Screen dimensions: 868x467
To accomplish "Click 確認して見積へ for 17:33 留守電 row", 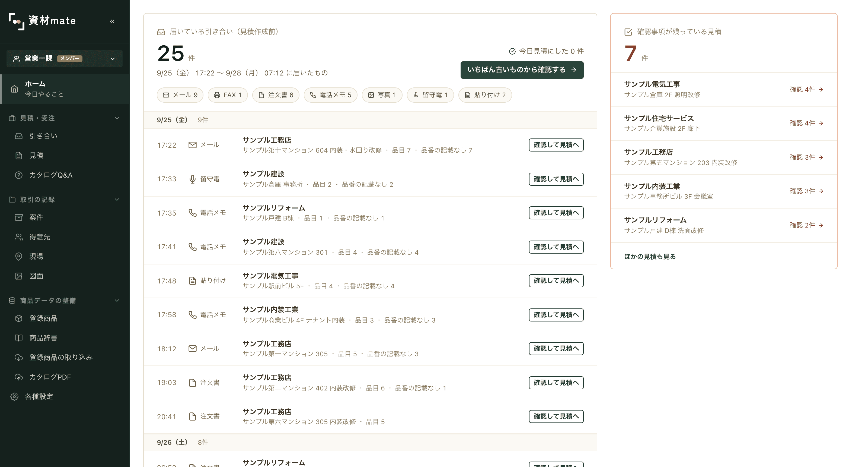I will coord(556,179).
